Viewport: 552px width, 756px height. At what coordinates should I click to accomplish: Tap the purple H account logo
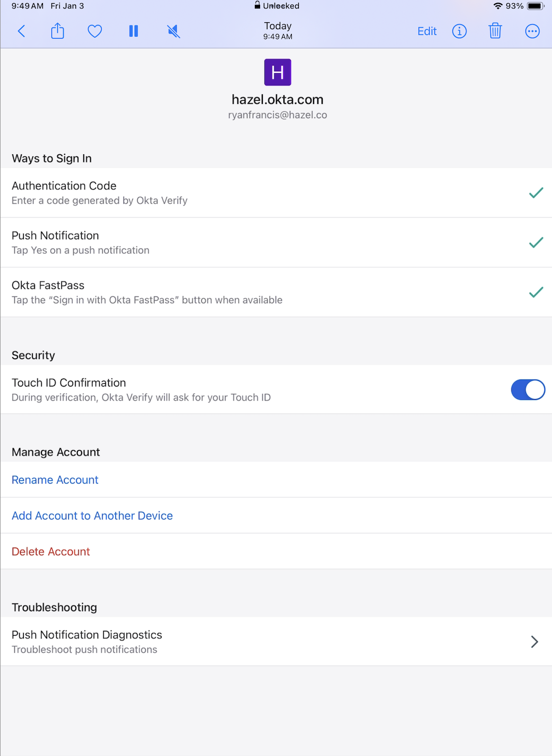point(278,72)
